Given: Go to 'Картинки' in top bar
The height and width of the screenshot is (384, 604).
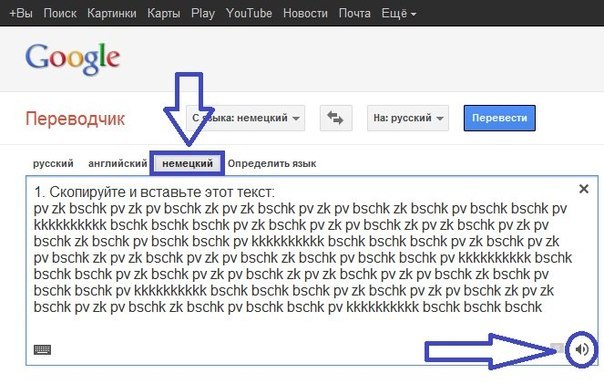Looking at the screenshot, I should [x=112, y=13].
